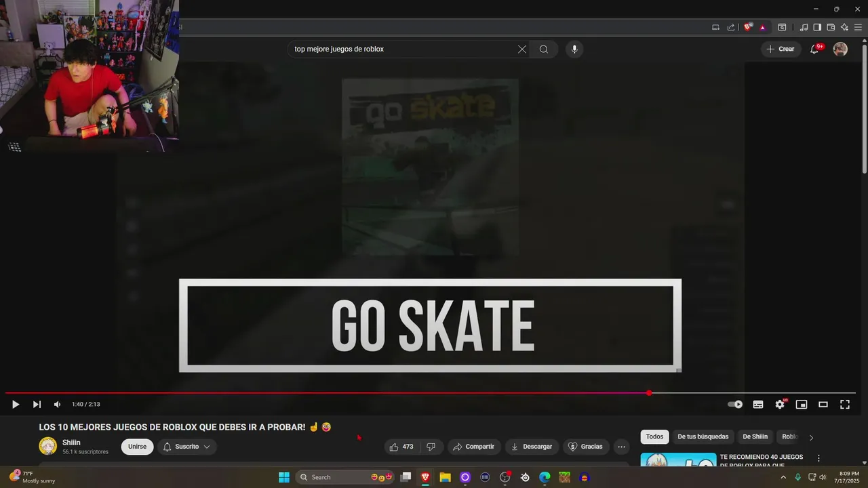Open options for TE RECOMIENDO 40 JUEGOS video

818,458
